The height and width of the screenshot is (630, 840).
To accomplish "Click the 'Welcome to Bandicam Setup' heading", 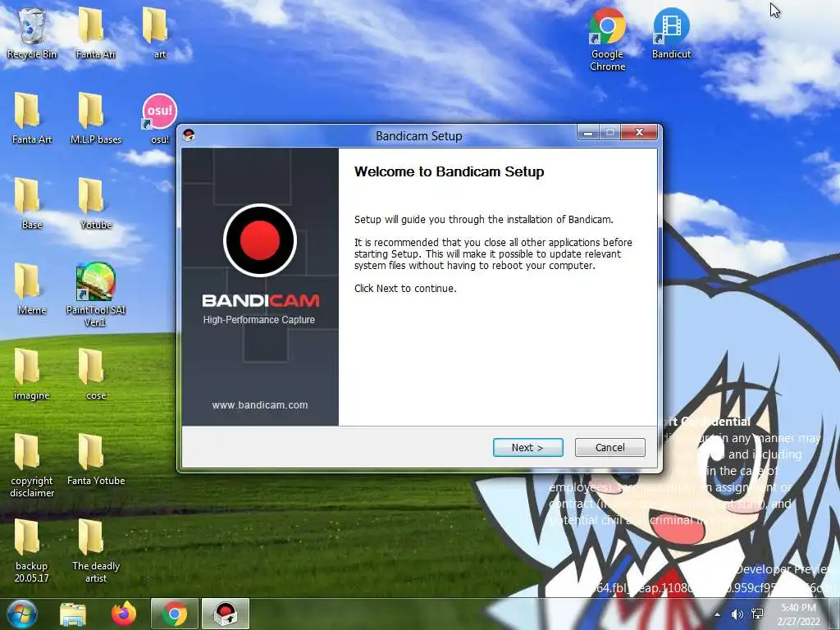I will (x=449, y=171).
